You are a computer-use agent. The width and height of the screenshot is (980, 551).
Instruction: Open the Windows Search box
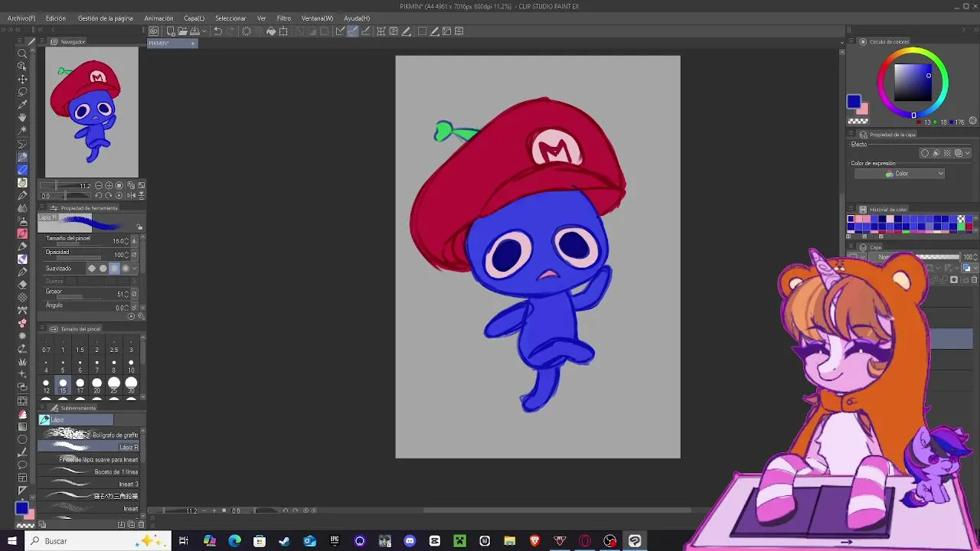click(97, 541)
